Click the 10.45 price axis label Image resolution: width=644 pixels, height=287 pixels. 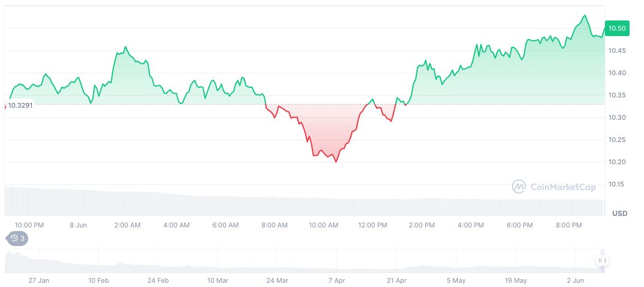[x=617, y=51]
